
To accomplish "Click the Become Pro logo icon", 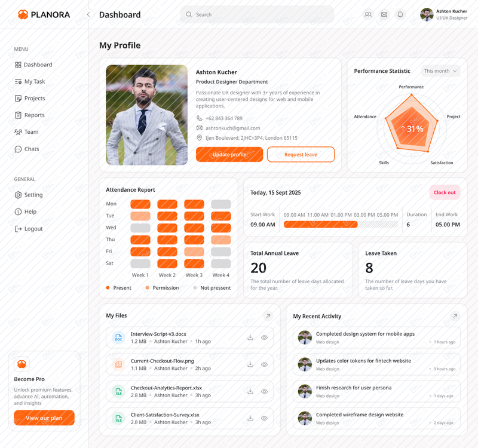I will pyautogui.click(x=22, y=364).
